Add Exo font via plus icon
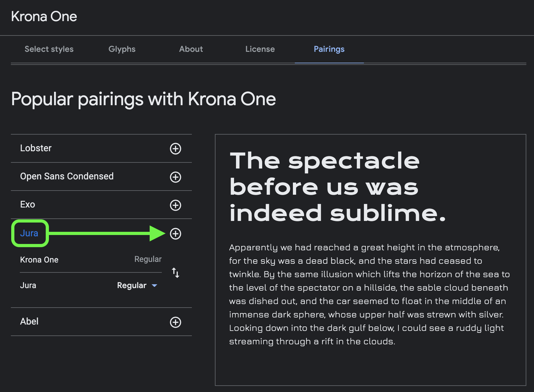Screen dimensions: 534x392 [176, 205]
